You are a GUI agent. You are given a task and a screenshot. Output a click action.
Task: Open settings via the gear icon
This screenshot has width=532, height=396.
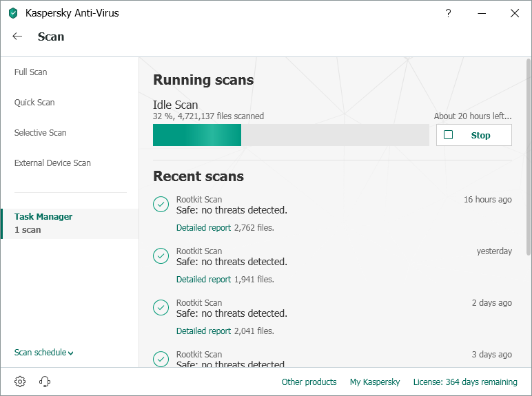pyautogui.click(x=20, y=382)
